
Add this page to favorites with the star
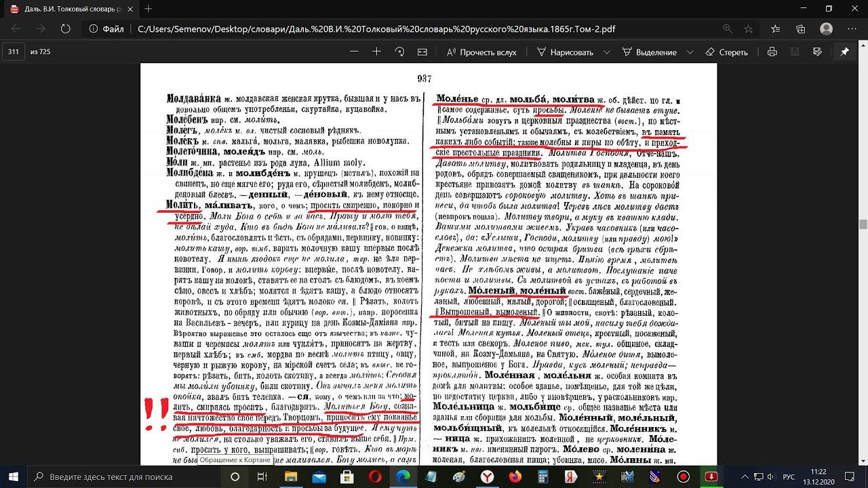(x=749, y=29)
